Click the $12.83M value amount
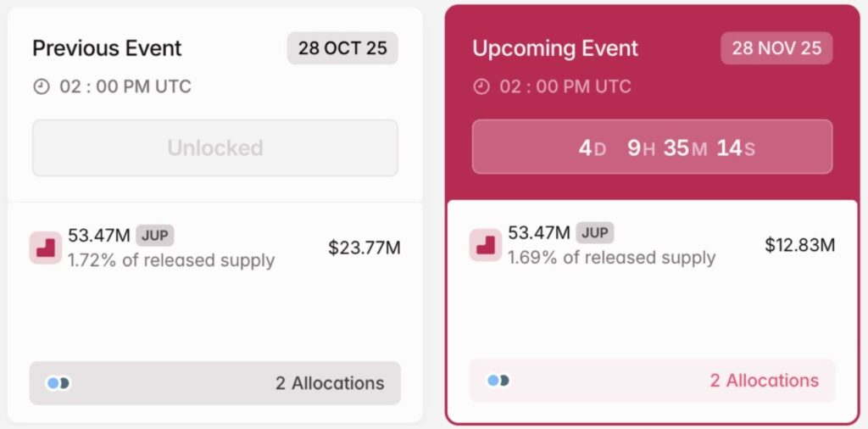 (x=799, y=245)
